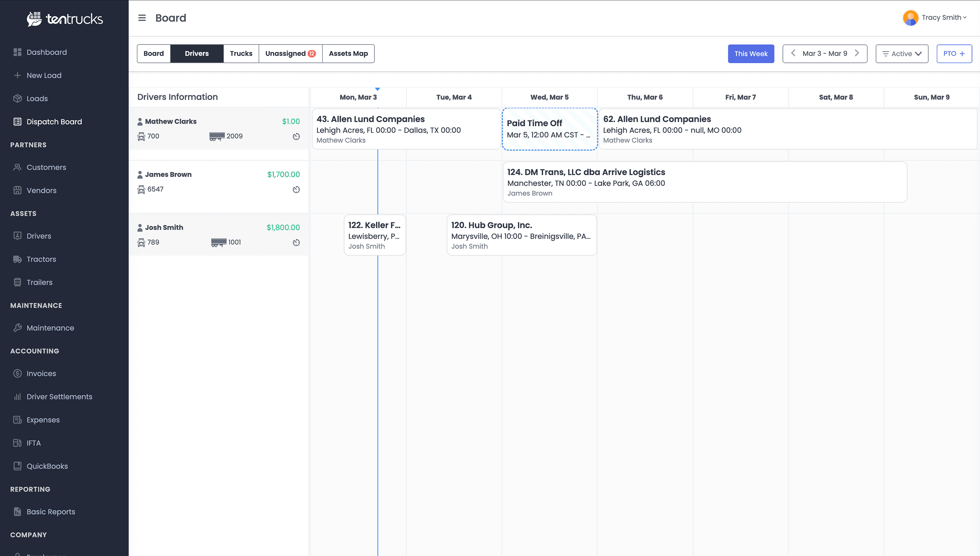Switch to the Trucks tab
The image size is (980, 556).
(x=241, y=54)
